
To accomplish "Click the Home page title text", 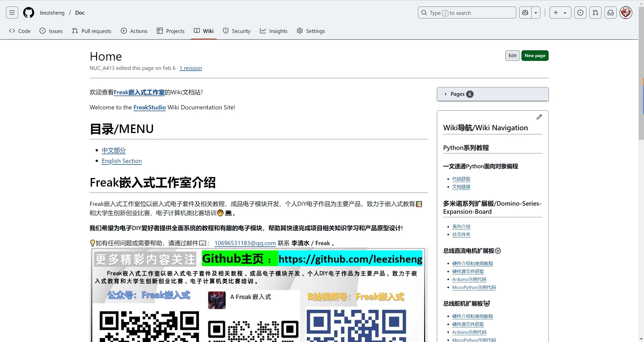I will pyautogui.click(x=106, y=56).
